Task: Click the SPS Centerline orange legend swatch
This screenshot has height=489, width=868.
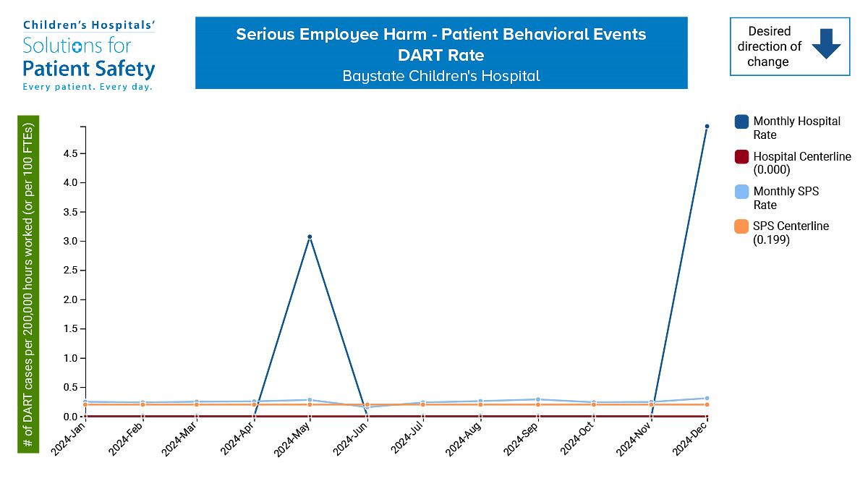Action: coord(741,226)
